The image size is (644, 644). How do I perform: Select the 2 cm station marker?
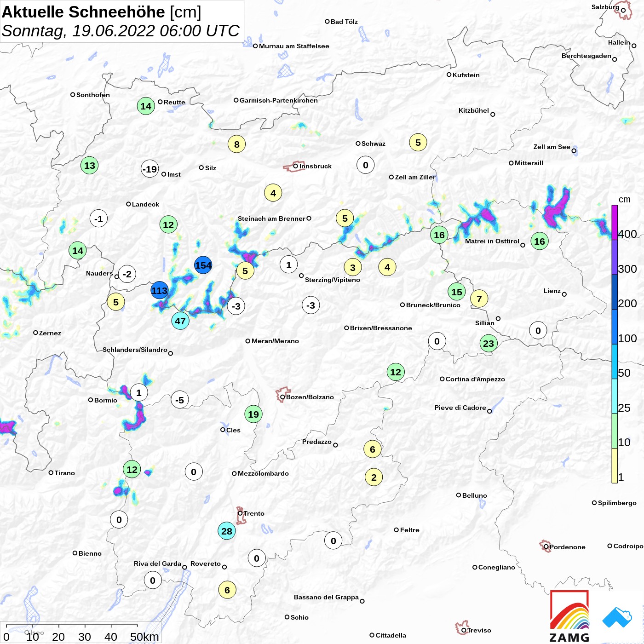[374, 477]
